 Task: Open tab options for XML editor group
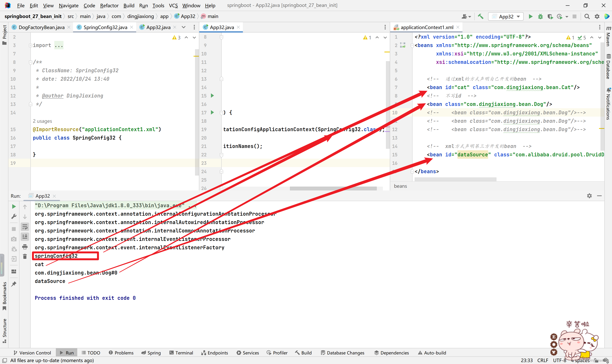click(600, 27)
